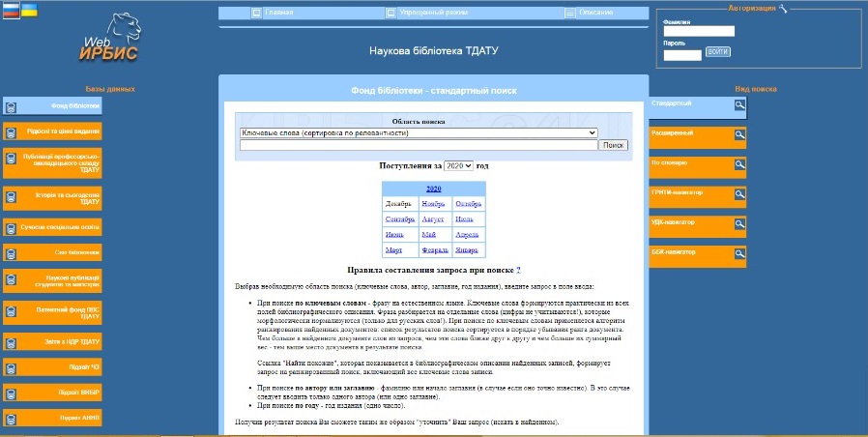Switch language with the Russian flag
The width and height of the screenshot is (868, 437).
tap(11, 11)
